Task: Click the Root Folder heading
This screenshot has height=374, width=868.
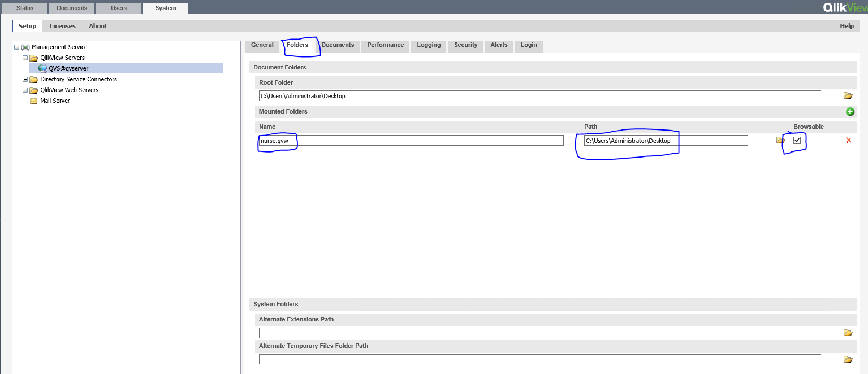Action: pyautogui.click(x=276, y=82)
